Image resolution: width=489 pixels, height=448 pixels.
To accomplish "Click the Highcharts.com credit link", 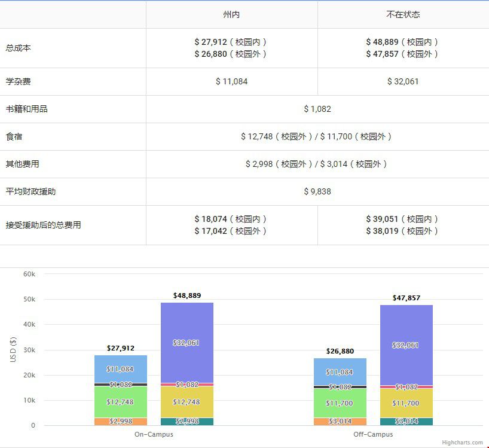I will point(462,443).
